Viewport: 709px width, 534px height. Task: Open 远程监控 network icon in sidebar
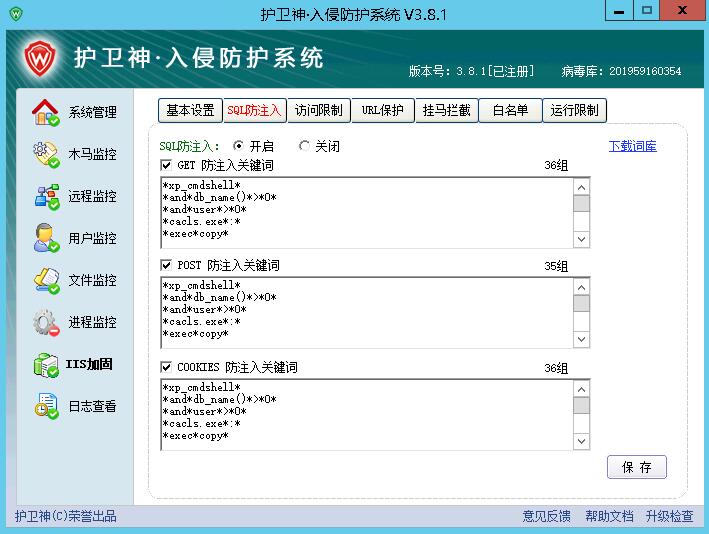47,196
